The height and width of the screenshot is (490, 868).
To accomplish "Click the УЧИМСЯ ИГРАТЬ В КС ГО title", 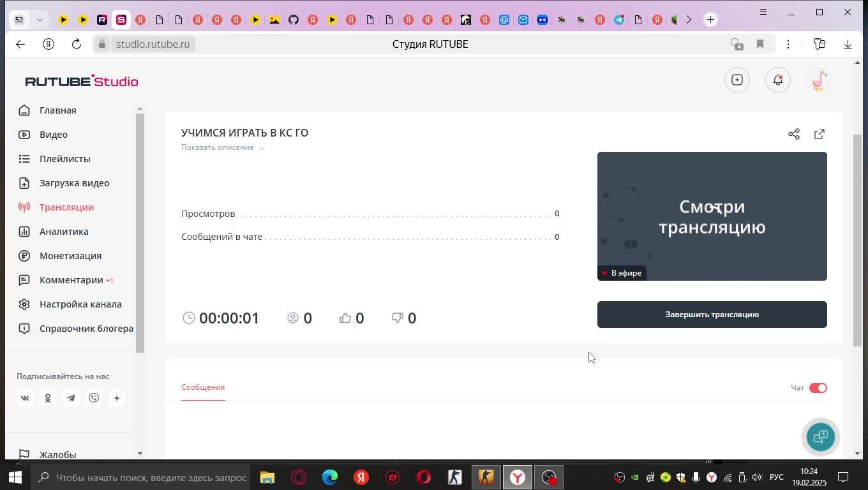I will point(244,133).
